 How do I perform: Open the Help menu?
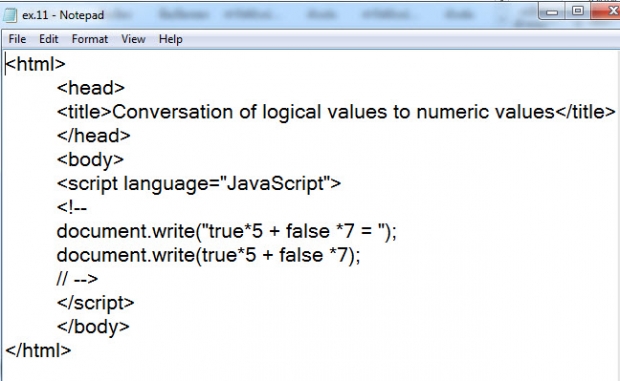(170, 39)
